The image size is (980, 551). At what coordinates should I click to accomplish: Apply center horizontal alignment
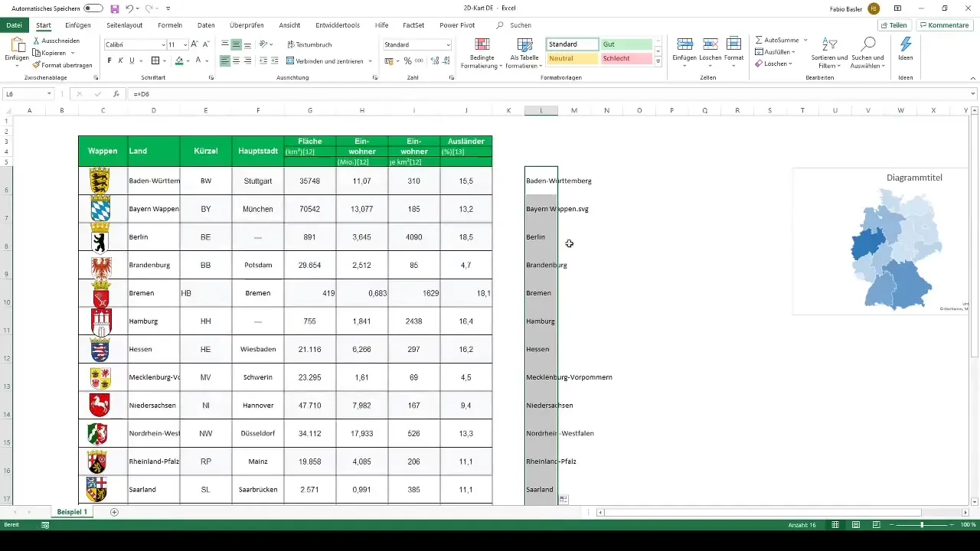point(237,60)
